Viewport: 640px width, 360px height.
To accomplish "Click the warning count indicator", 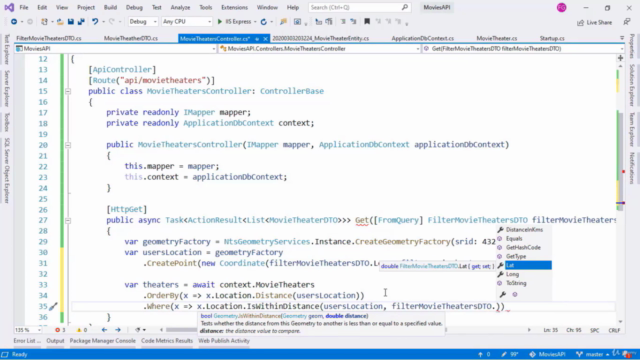I will pos(82,330).
